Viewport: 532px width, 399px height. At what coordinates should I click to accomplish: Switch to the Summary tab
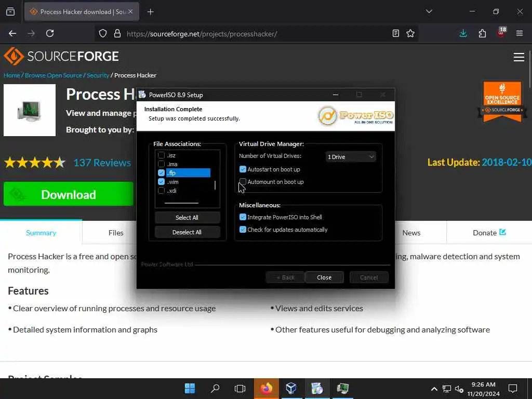point(41,233)
